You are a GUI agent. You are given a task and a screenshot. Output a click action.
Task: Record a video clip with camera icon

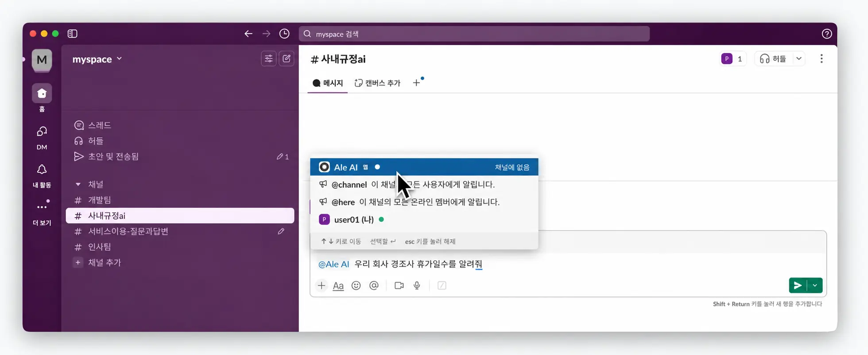click(399, 286)
